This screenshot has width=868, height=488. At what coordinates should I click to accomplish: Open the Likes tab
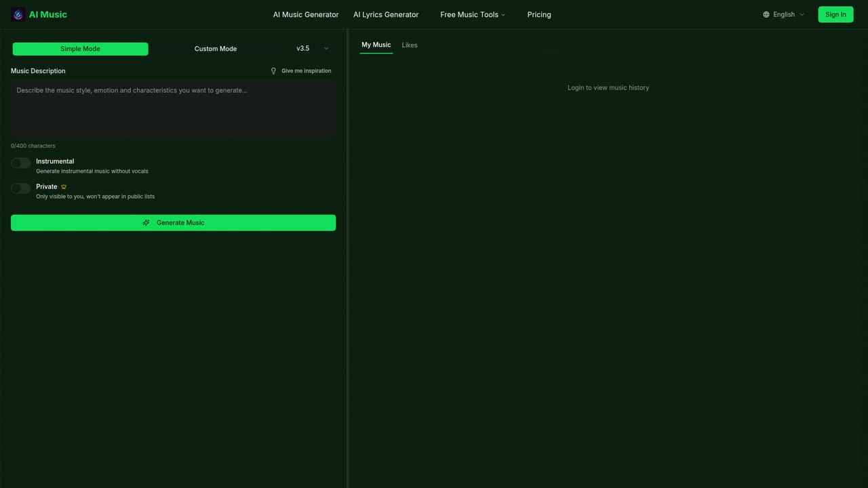point(410,45)
